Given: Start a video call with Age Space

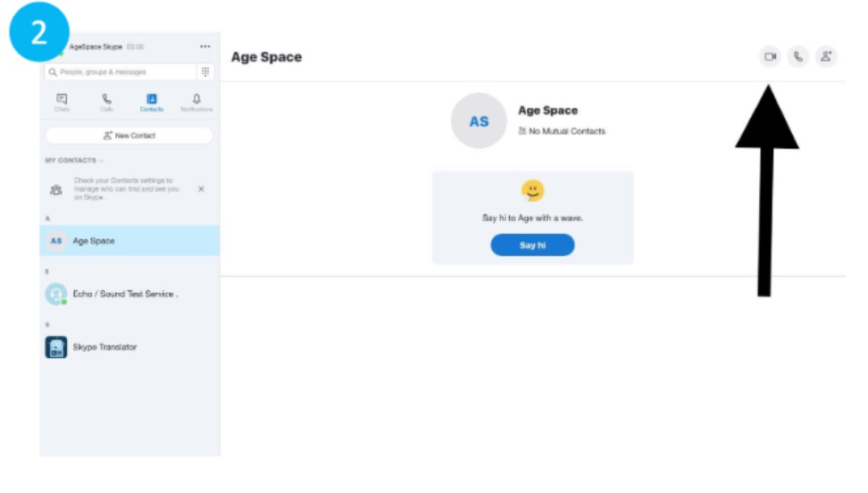Looking at the screenshot, I should tap(770, 56).
